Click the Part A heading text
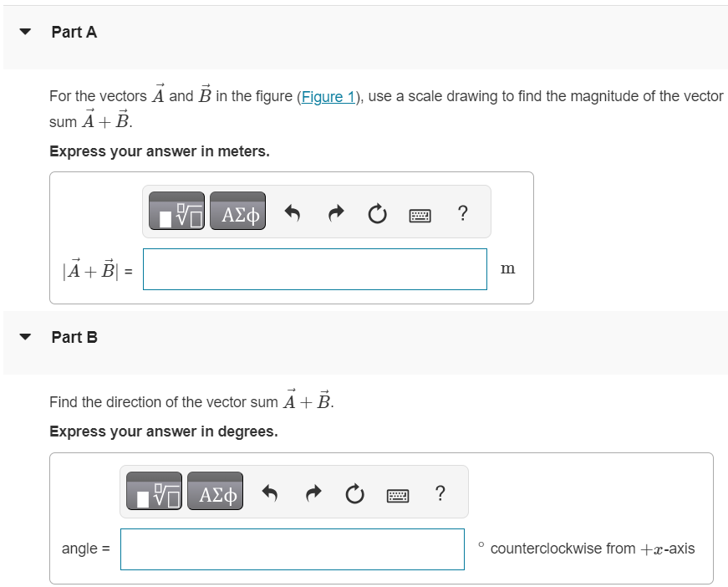The image size is (728, 587). point(74,32)
